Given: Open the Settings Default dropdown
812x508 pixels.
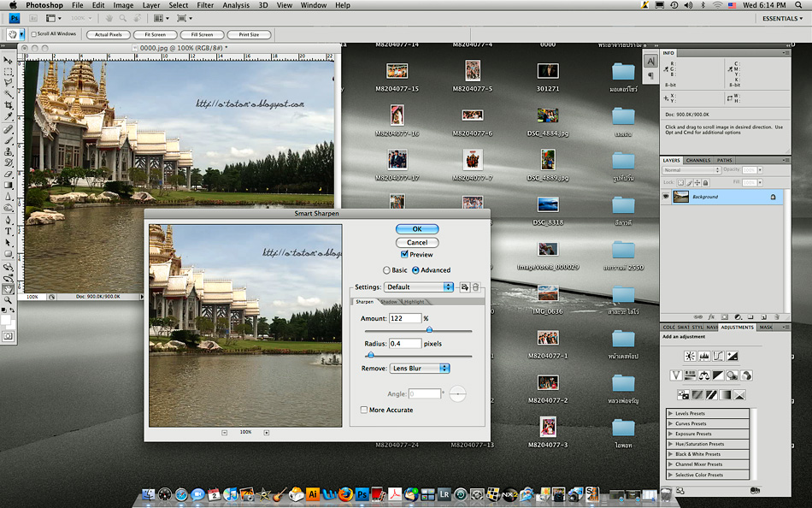Looking at the screenshot, I should pos(419,287).
